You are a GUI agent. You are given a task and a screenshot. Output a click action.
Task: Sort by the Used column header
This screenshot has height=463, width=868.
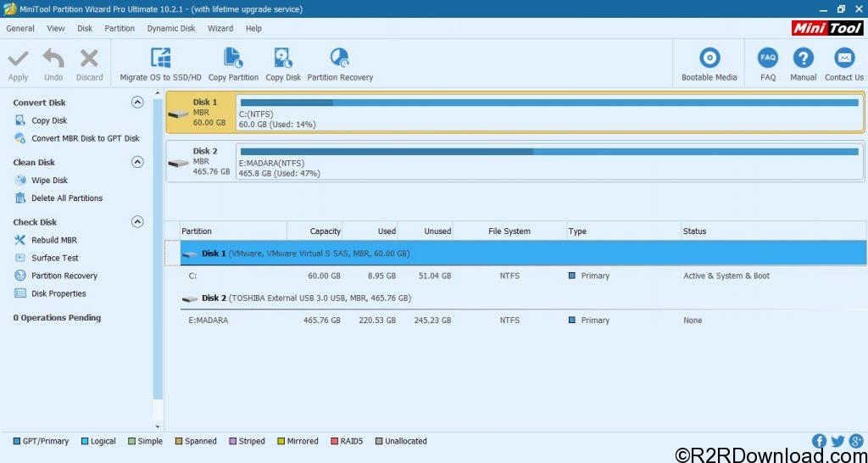370,231
